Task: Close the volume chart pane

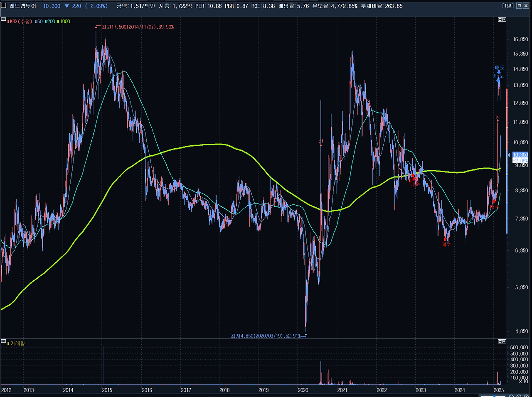Action: click(505, 341)
